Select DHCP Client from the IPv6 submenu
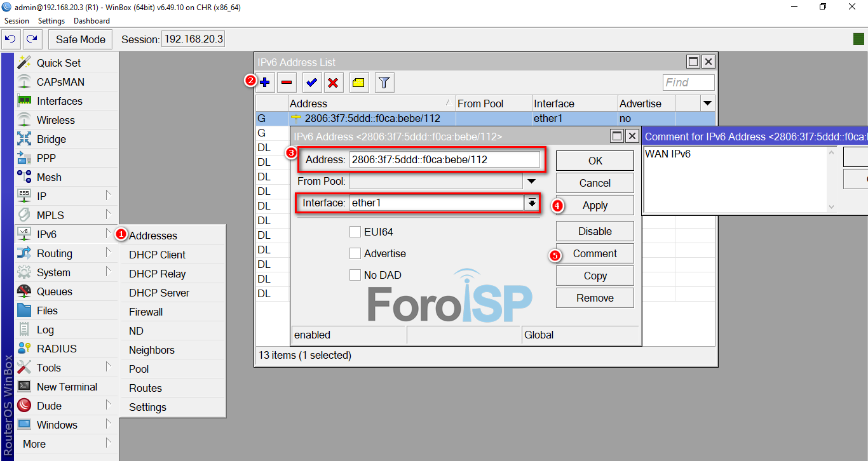Image resolution: width=868 pixels, height=461 pixels. [157, 255]
